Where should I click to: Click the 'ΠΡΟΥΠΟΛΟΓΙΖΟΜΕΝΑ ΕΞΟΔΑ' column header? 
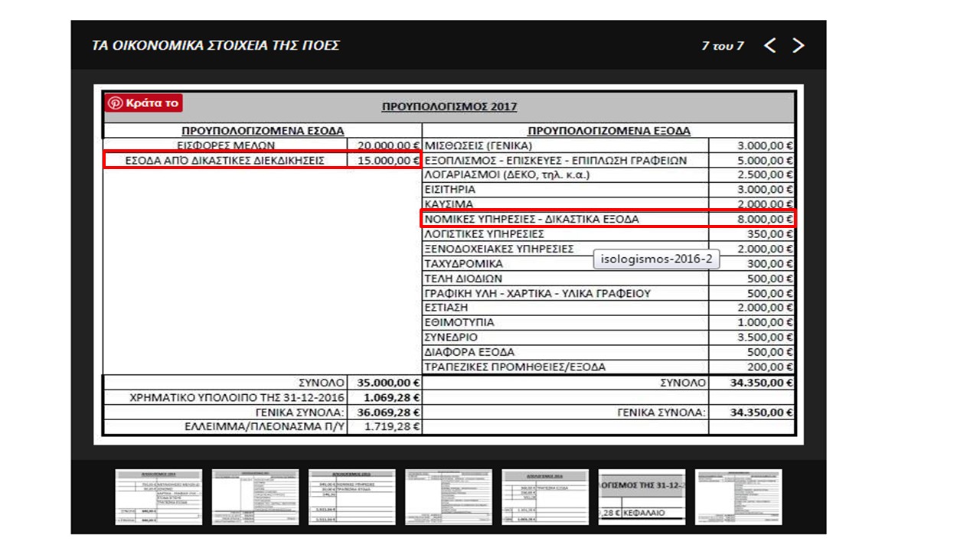[609, 131]
